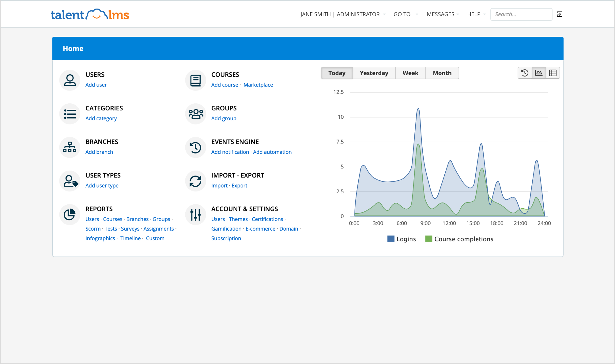Open Courses via the book icon

(195, 80)
